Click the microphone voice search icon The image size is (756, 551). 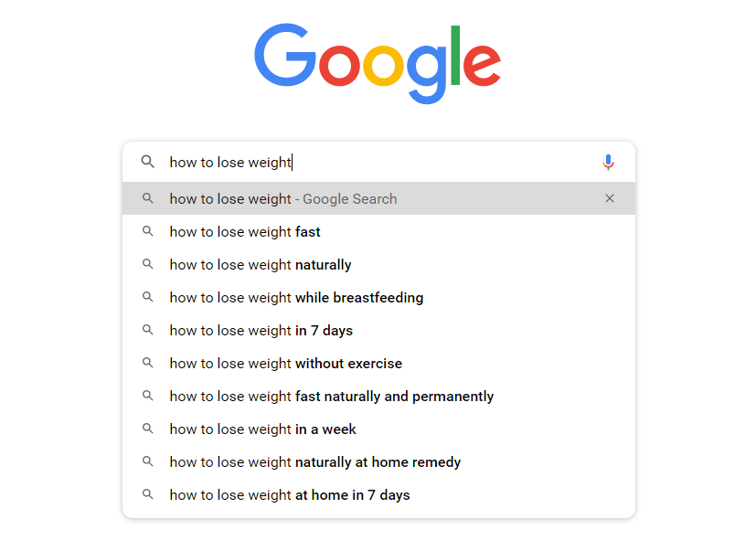(608, 162)
